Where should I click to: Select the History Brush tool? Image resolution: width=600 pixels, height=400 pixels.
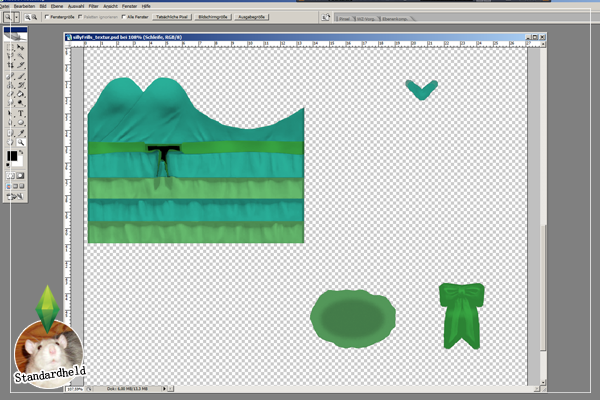(21, 85)
